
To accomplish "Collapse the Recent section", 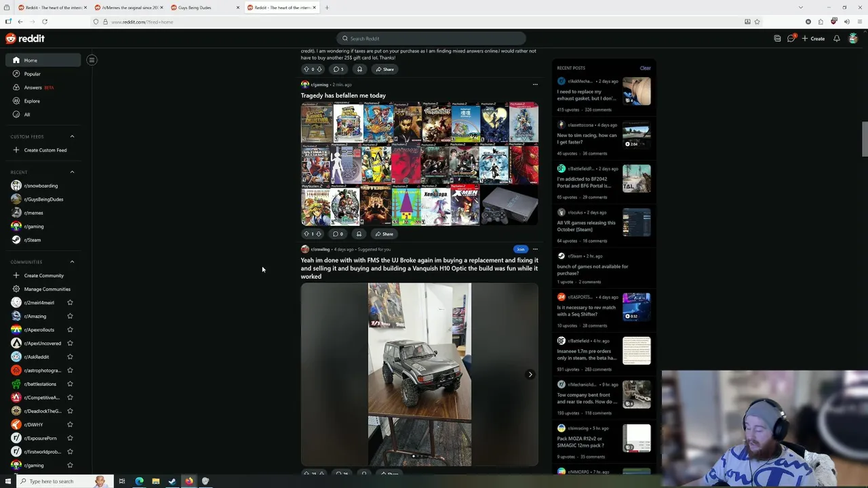I will (x=72, y=172).
